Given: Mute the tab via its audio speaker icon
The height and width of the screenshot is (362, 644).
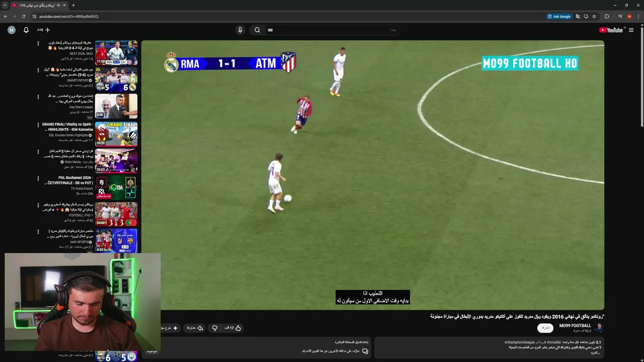Looking at the screenshot, I should [x=58, y=5].
